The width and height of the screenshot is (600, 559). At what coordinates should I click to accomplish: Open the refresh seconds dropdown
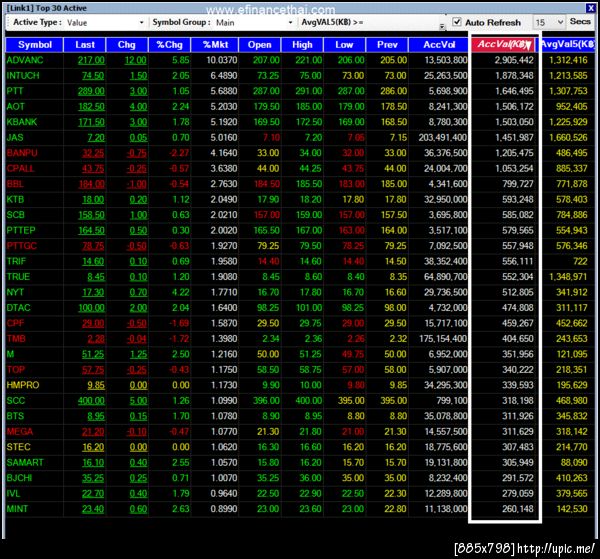[x=549, y=22]
